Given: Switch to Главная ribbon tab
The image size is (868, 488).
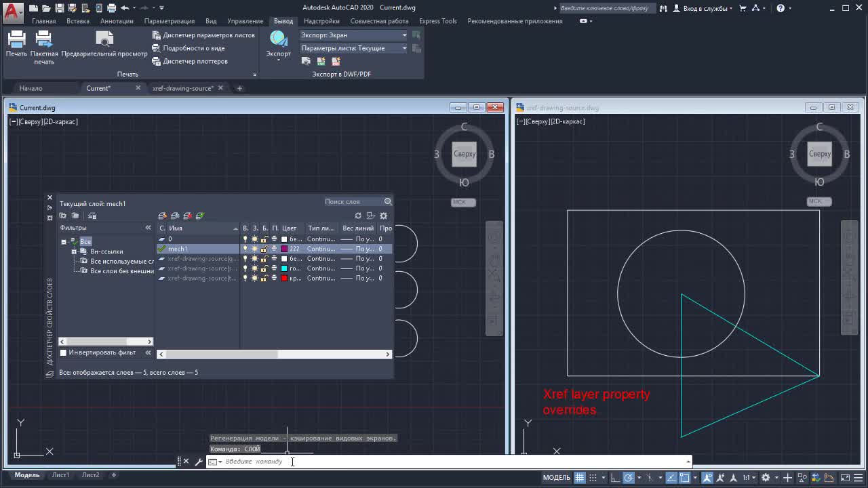Looking at the screenshot, I should 44,21.
